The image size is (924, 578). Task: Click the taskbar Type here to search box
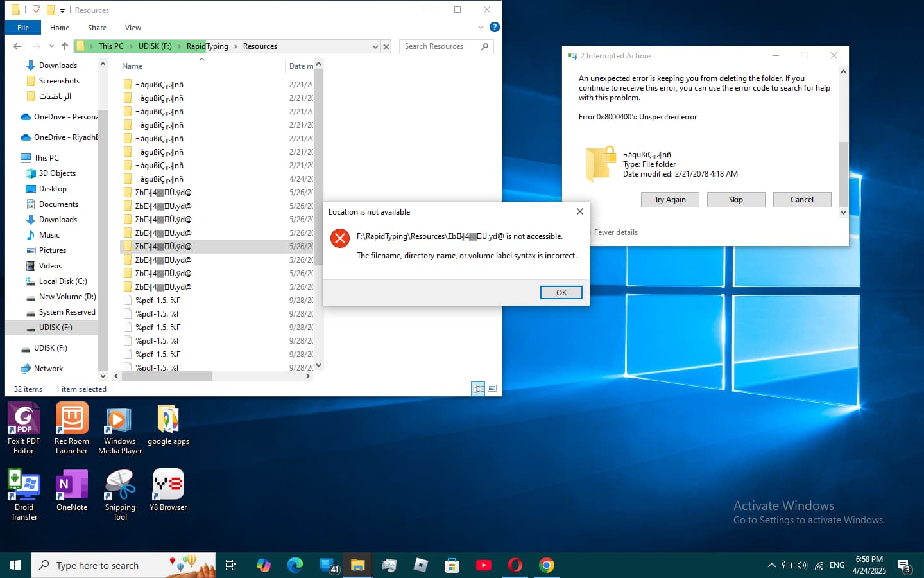pyautogui.click(x=123, y=565)
